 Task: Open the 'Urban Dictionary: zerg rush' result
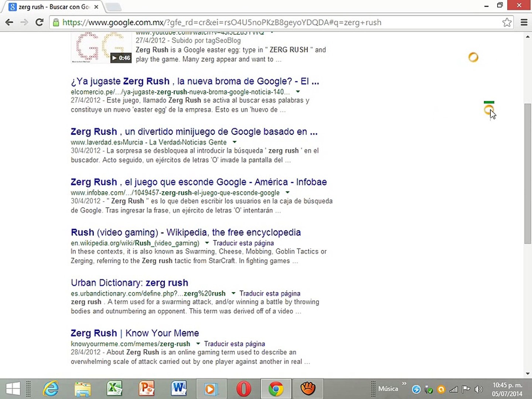(130, 283)
